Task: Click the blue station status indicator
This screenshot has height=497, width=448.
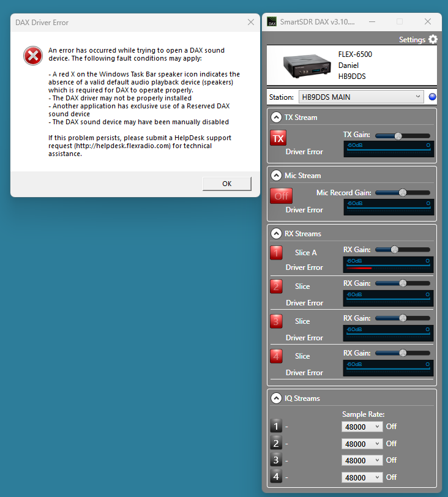Action: [432, 97]
